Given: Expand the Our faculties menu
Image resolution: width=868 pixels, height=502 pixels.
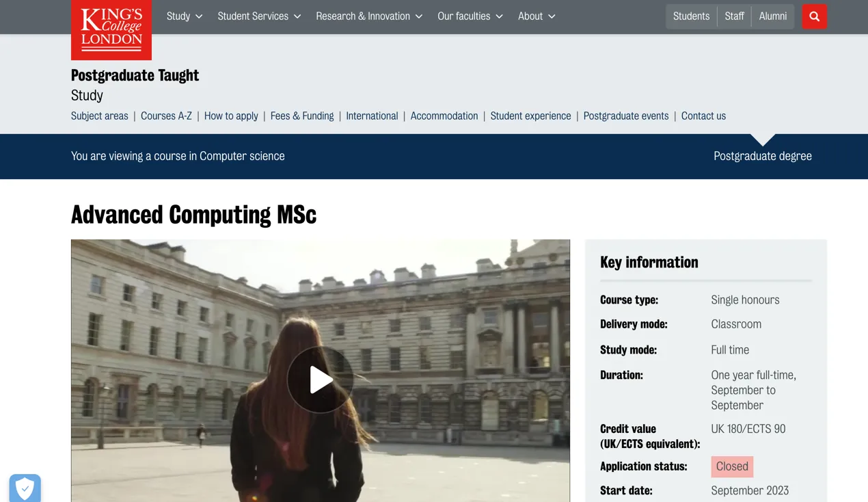Looking at the screenshot, I should (470, 16).
